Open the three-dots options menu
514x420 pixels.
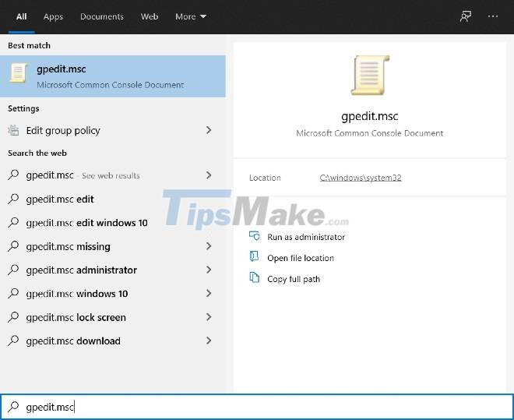[x=493, y=16]
